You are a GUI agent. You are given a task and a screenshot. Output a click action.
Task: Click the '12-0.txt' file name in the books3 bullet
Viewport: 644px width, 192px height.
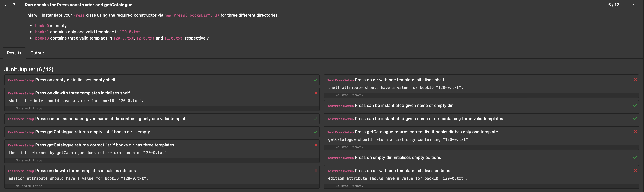(x=145, y=38)
